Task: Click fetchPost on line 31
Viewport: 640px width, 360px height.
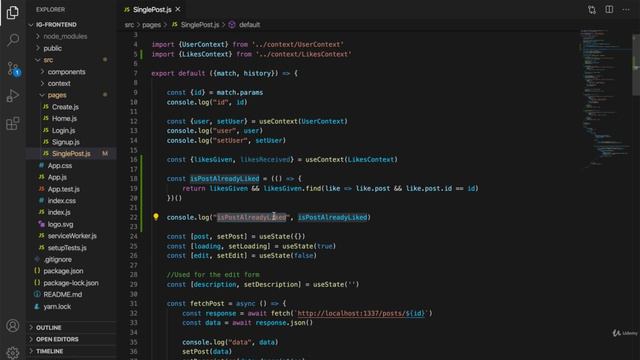Action: click(x=207, y=303)
